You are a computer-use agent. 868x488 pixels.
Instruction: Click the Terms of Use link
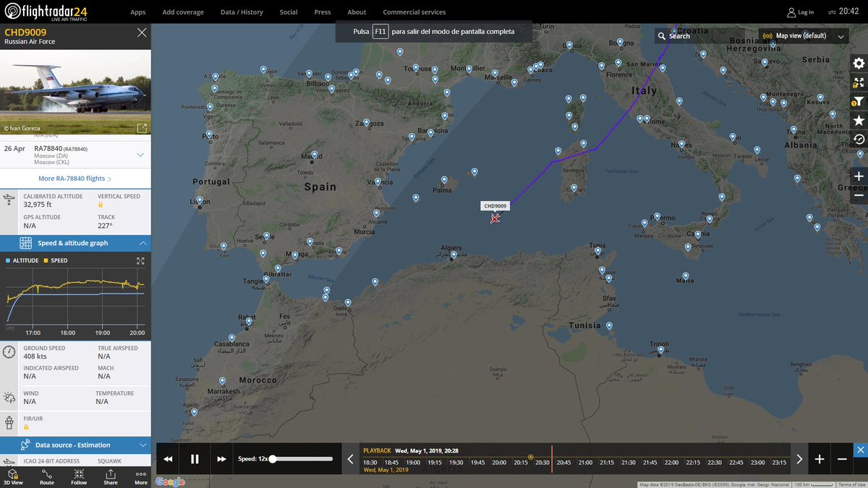tap(851, 484)
